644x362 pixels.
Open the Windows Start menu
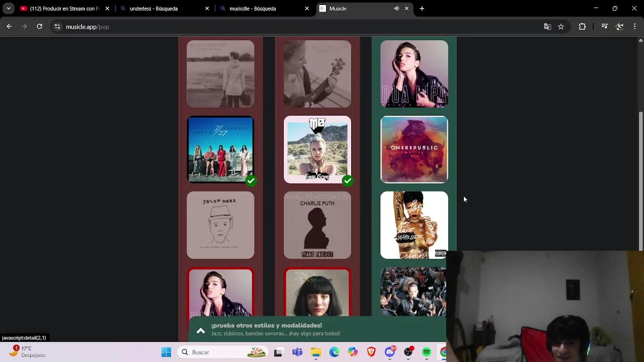166,352
